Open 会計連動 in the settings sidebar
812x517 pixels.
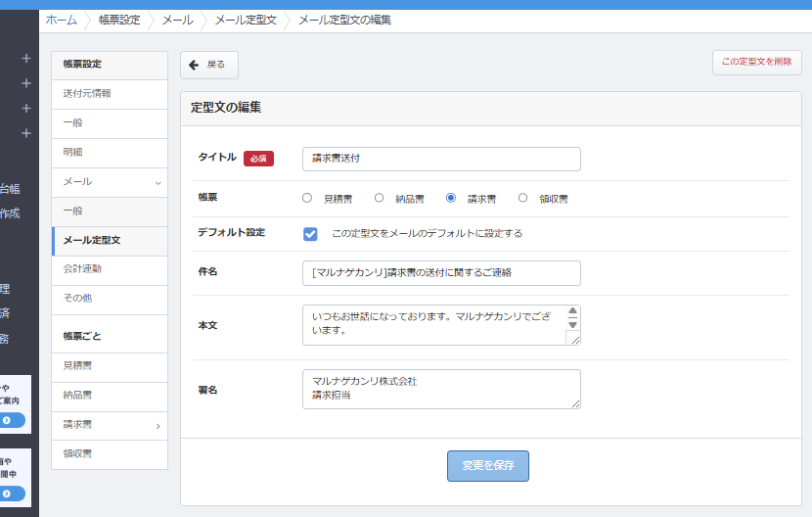coord(82,268)
